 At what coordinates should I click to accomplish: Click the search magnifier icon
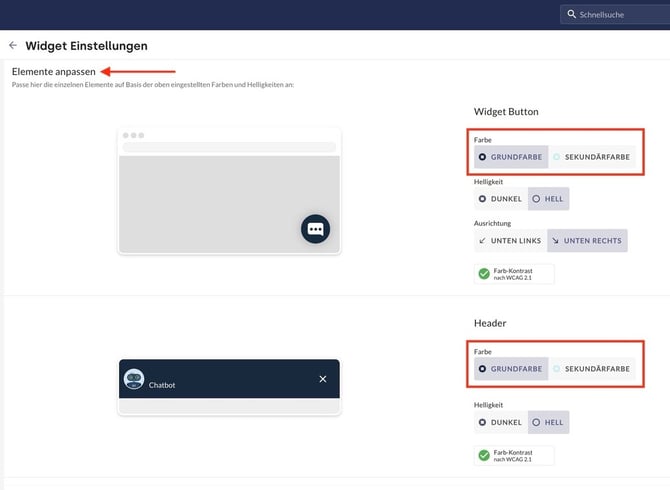tap(572, 15)
